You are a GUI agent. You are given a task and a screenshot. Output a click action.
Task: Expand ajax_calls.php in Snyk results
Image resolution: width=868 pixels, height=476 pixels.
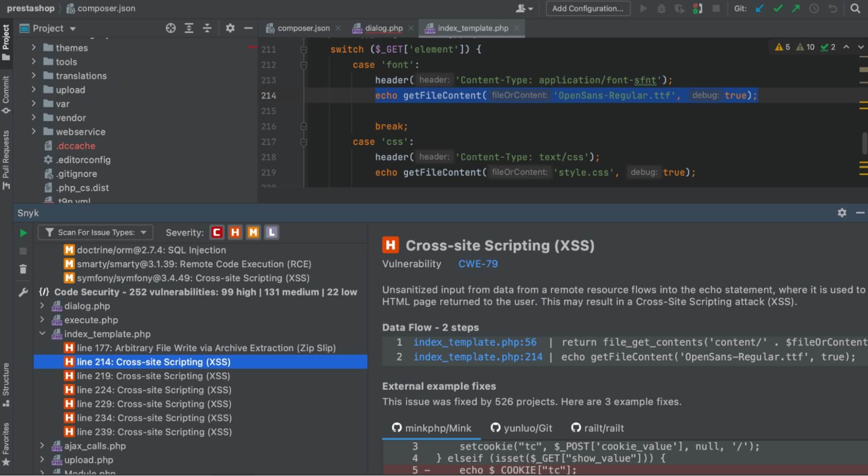coord(42,446)
